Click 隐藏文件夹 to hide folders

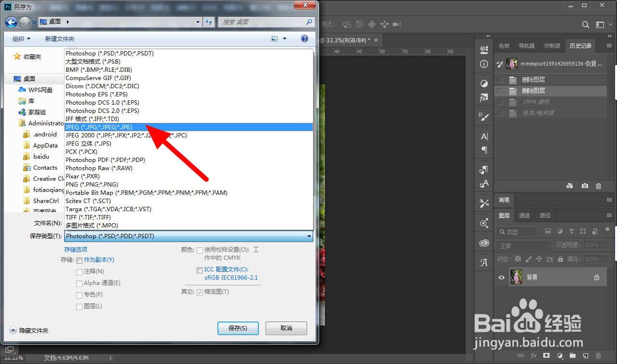coord(29,331)
